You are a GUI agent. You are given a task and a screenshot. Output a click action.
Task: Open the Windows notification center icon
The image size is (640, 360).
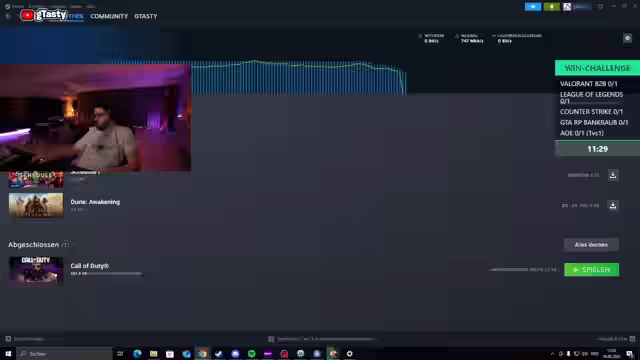click(630, 353)
